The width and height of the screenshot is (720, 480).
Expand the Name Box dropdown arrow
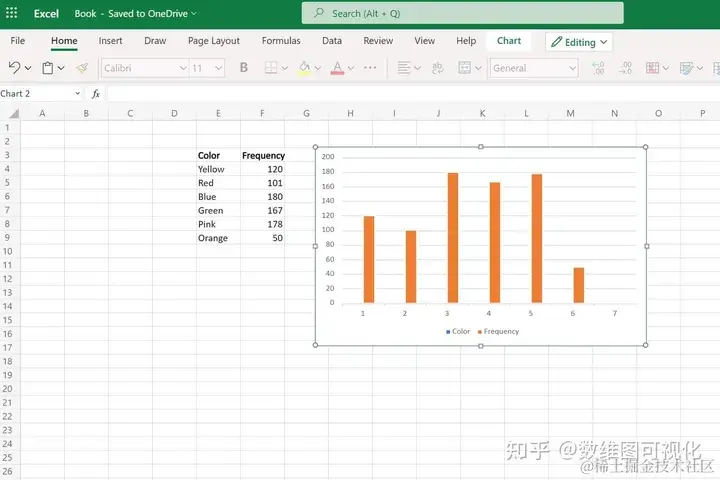tap(77, 93)
